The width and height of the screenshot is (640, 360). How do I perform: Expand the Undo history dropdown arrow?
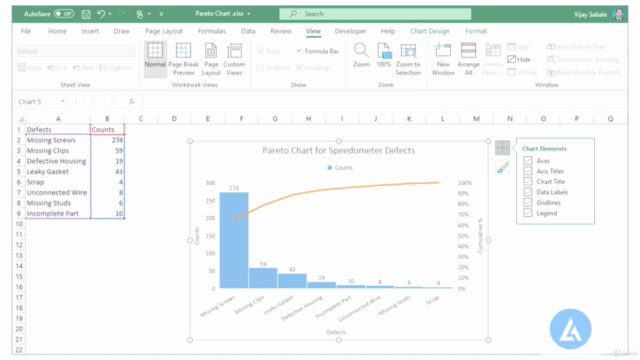110,14
